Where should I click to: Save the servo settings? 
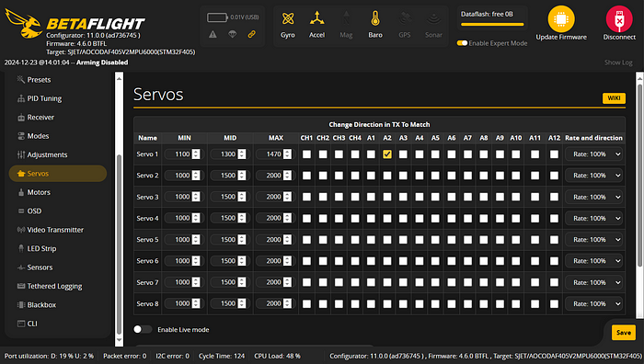[624, 333]
